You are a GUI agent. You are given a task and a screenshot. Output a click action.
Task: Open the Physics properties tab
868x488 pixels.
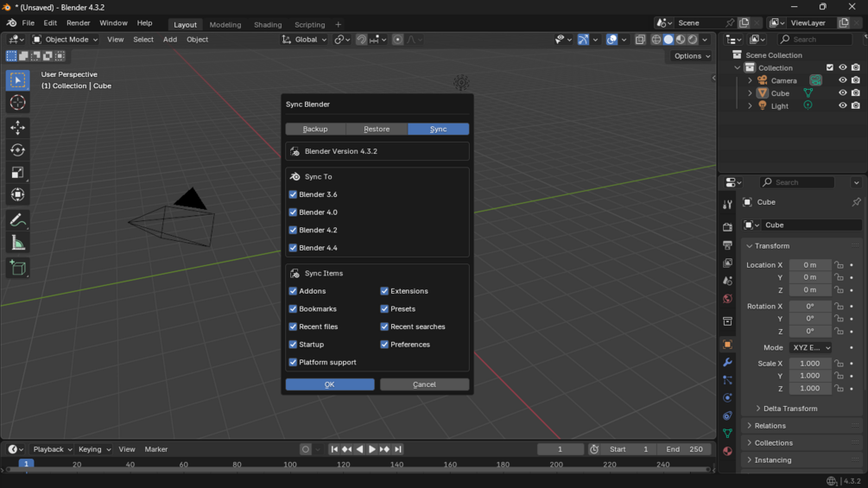727,398
